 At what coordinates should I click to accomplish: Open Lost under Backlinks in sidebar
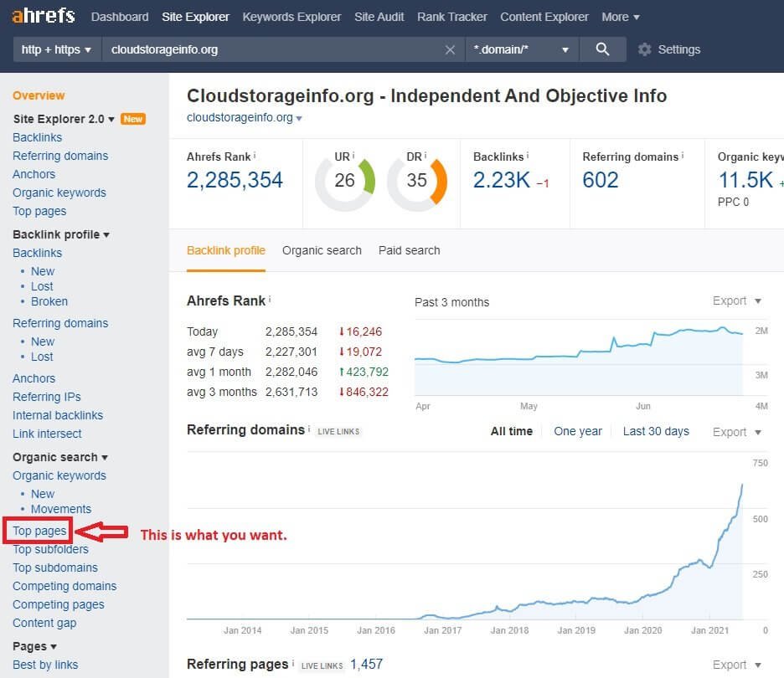click(x=42, y=286)
